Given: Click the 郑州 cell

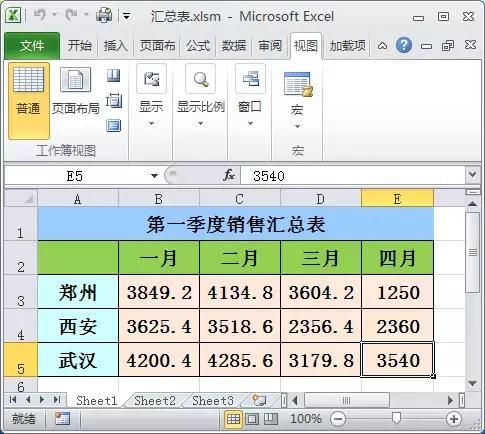Looking at the screenshot, I should (x=78, y=292).
